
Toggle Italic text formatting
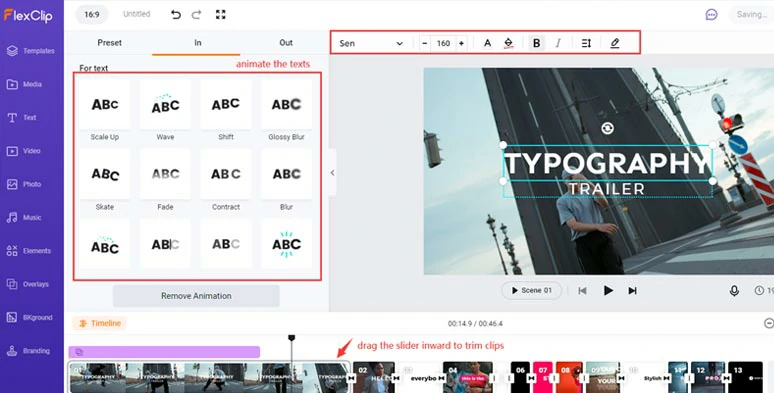pyautogui.click(x=558, y=43)
